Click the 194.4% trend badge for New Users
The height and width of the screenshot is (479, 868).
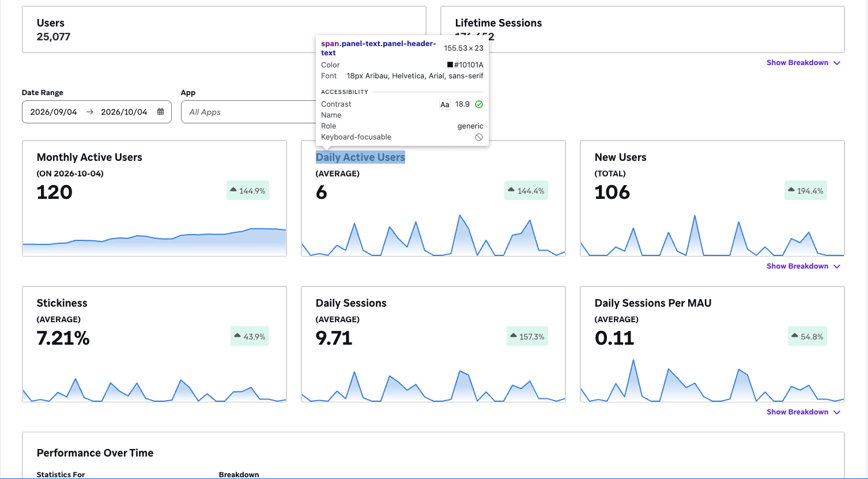[x=806, y=191]
